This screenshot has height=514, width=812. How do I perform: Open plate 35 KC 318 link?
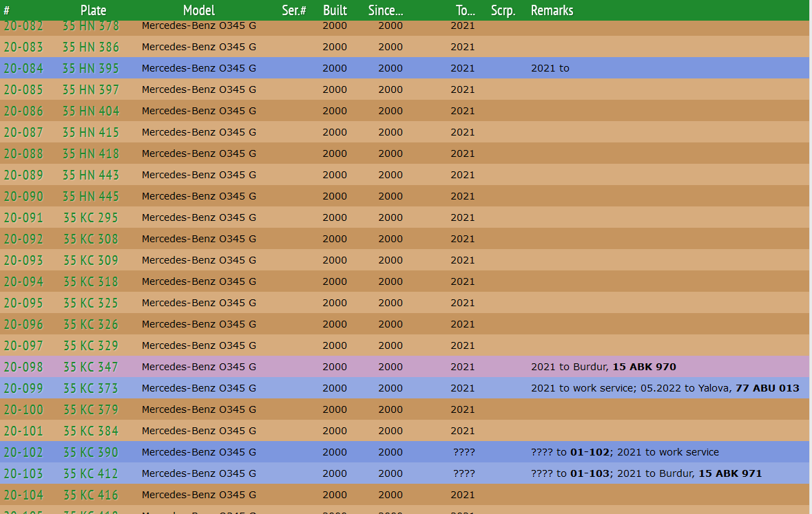91,281
